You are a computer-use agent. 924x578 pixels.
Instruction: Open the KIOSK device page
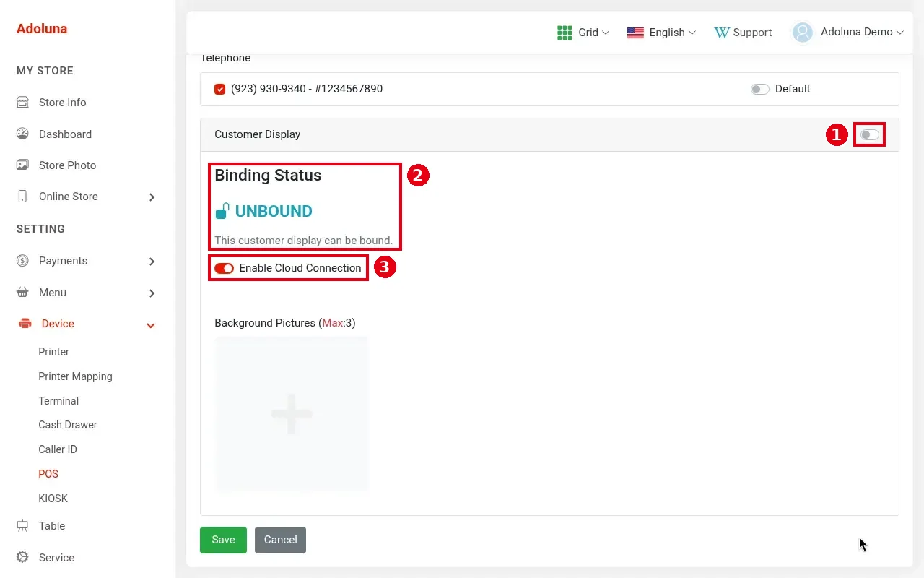(53, 499)
